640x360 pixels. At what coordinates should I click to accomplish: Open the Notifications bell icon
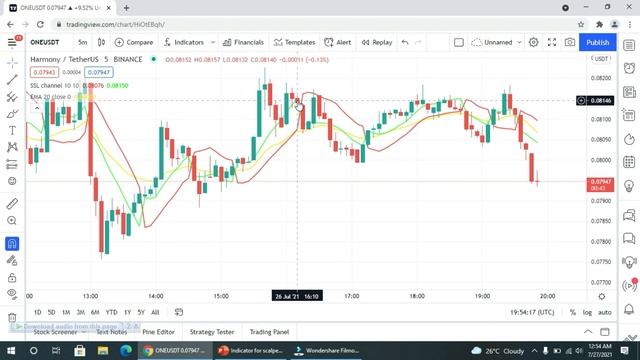tap(629, 309)
